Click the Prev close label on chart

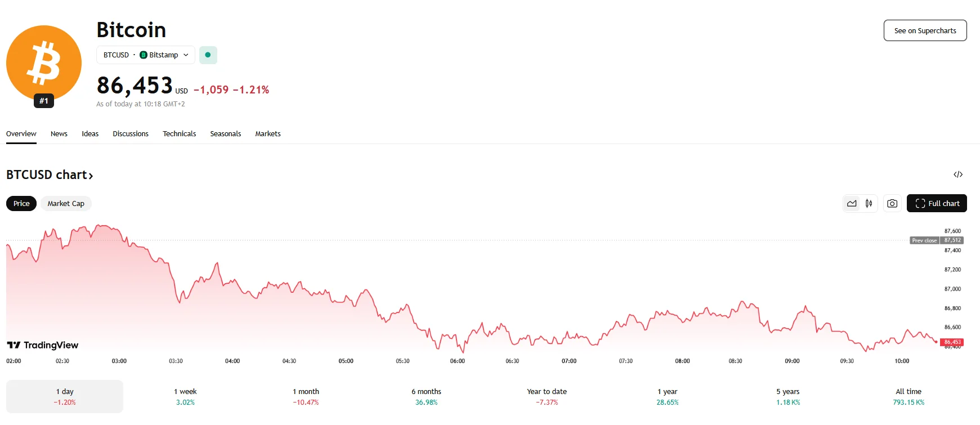[x=924, y=240]
